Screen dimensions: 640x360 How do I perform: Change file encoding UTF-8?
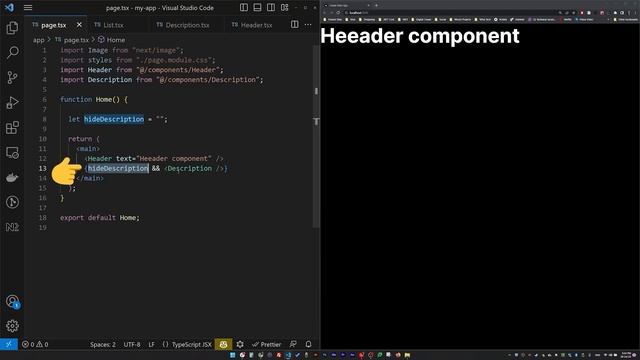click(132, 344)
